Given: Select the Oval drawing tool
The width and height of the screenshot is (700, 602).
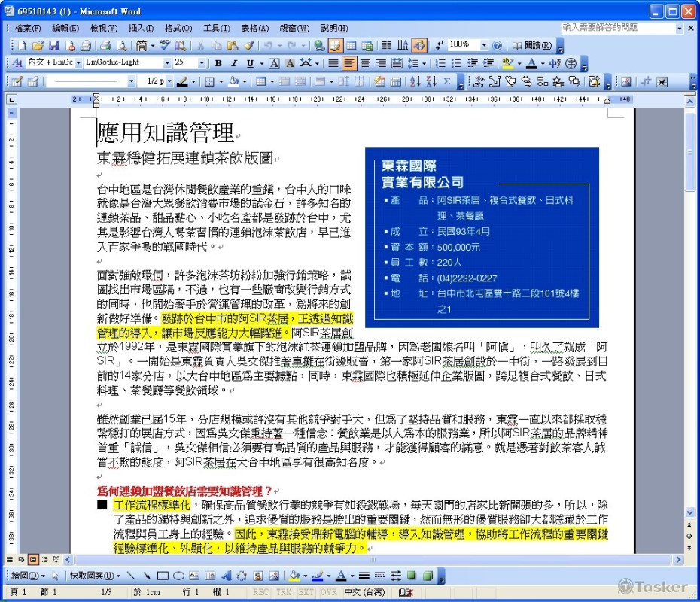Looking at the screenshot, I should click(178, 576).
